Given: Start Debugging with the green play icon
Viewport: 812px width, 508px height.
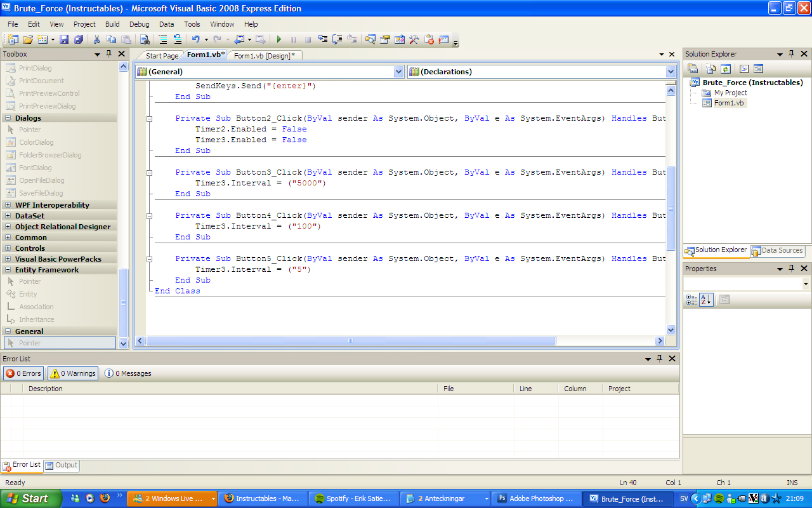Looking at the screenshot, I should click(278, 39).
